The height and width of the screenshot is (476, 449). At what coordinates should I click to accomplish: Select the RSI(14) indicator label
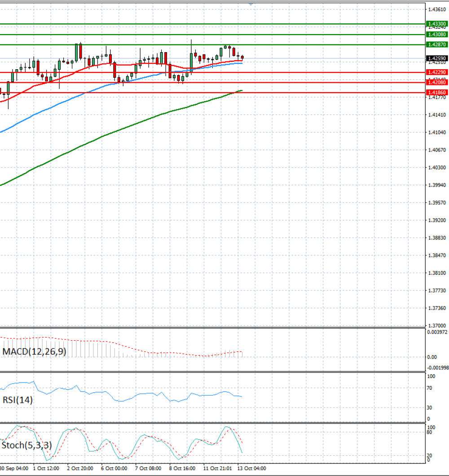point(18,400)
